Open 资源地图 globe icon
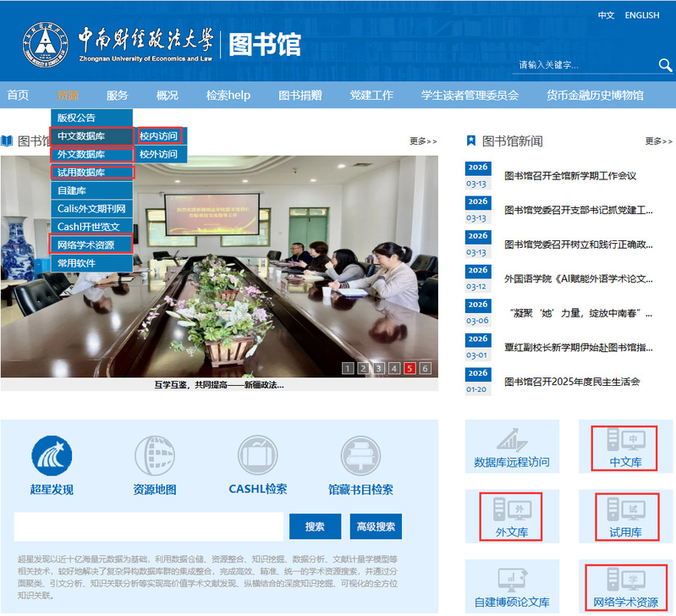 pos(155,458)
